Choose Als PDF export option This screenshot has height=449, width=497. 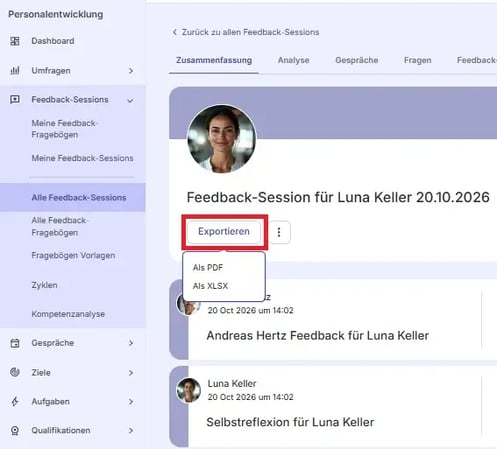[x=208, y=267]
